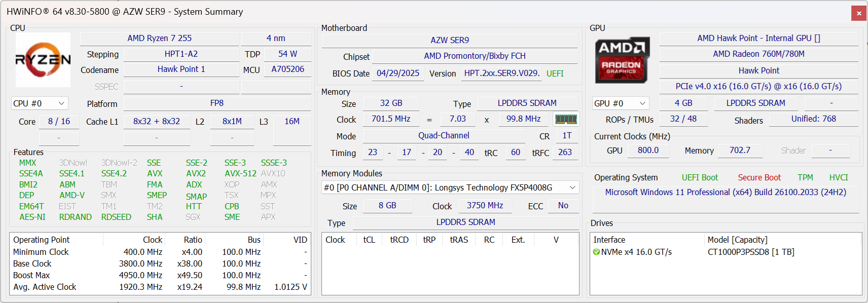The image size is (868, 303).
Task: Click the tRC 60 timing value
Action: pyautogui.click(x=516, y=153)
